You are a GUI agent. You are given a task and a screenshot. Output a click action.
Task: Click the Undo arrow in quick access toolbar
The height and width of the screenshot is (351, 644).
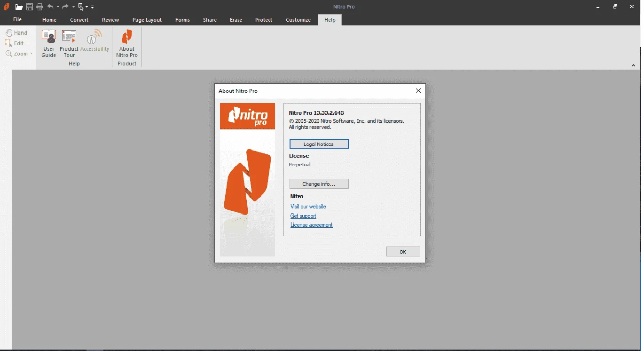(x=50, y=7)
